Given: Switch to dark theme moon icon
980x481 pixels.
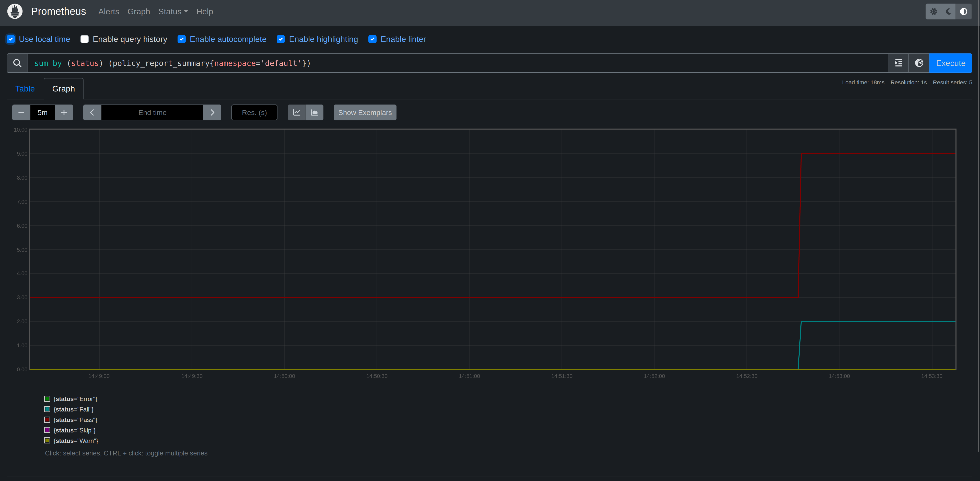Looking at the screenshot, I should 948,12.
